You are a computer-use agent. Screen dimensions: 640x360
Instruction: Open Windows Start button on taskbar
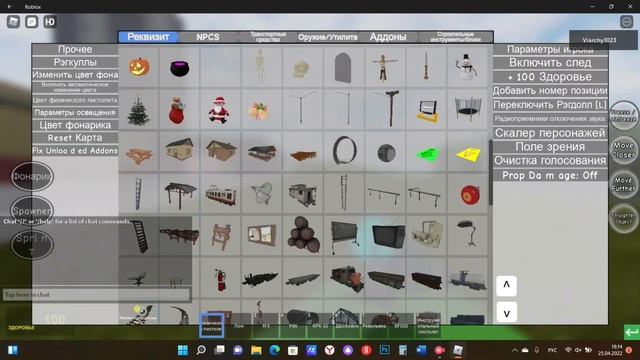[182, 350]
